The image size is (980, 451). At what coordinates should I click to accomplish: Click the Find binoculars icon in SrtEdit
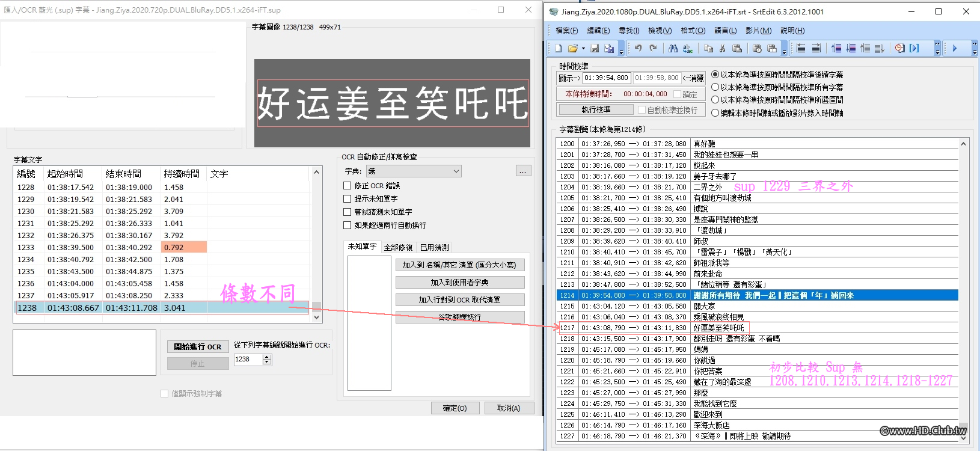(x=673, y=48)
